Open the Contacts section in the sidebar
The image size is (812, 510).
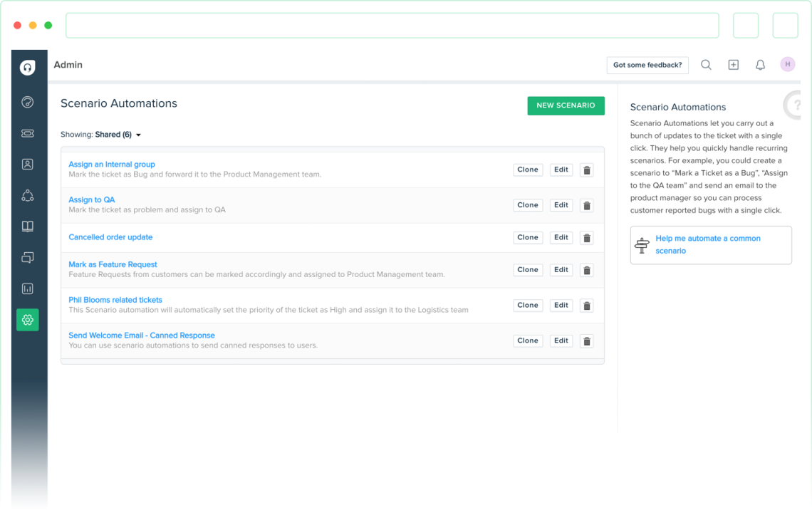coord(27,164)
